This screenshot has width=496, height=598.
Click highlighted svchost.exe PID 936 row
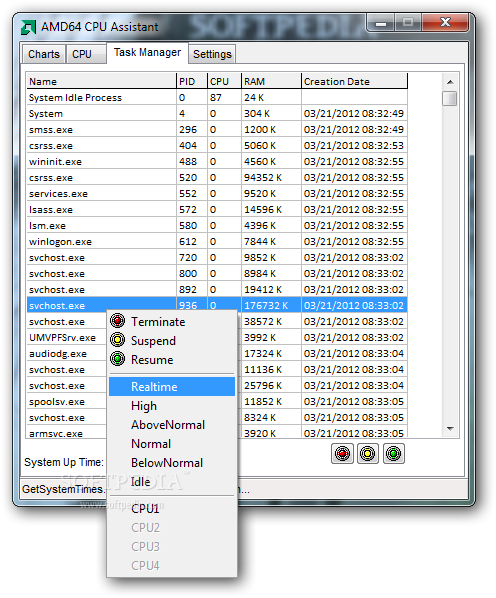[x=217, y=305]
